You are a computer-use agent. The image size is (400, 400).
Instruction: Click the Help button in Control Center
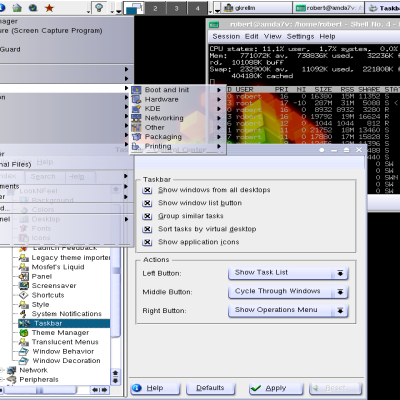tap(155, 388)
